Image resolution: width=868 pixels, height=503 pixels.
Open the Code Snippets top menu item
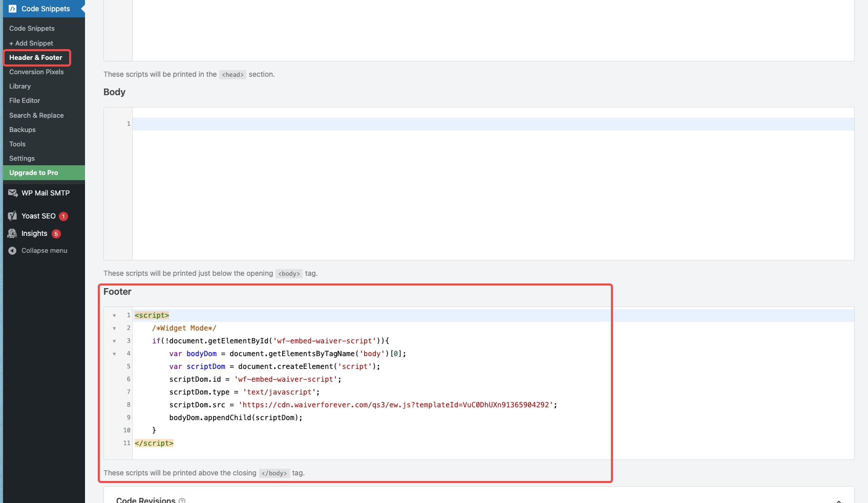point(44,9)
